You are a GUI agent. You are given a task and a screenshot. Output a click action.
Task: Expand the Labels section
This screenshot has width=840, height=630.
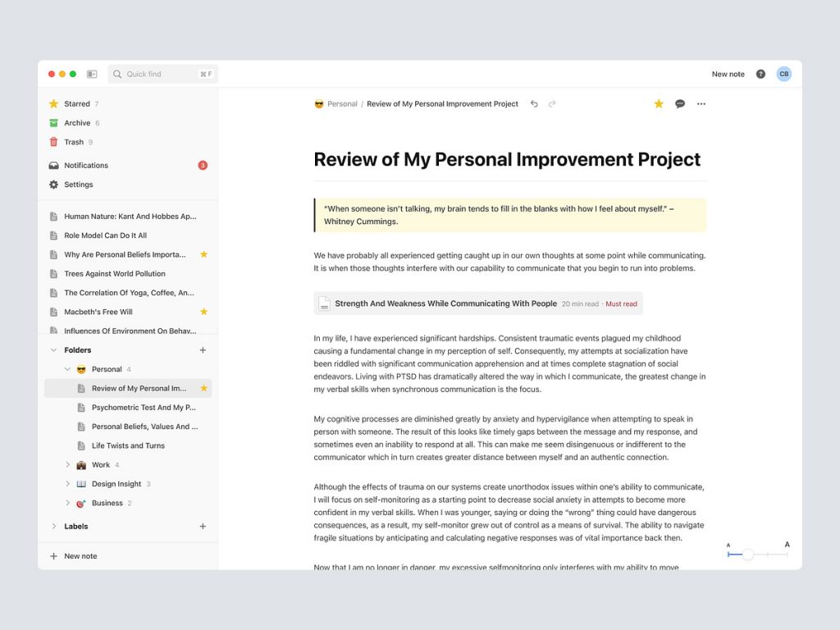54,527
